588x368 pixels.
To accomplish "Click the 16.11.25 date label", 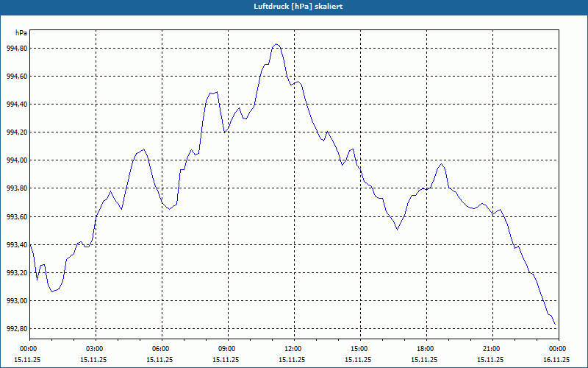I will pyautogui.click(x=556, y=360).
